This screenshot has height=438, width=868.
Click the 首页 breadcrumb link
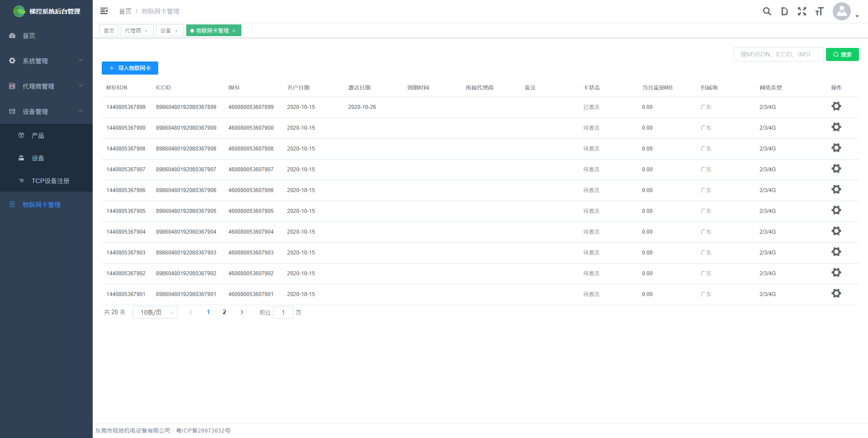click(125, 11)
